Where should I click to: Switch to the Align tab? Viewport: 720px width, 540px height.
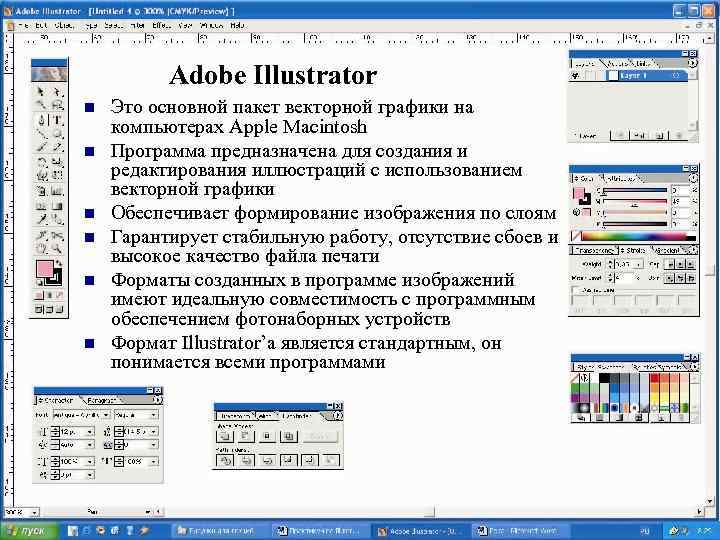[263, 416]
